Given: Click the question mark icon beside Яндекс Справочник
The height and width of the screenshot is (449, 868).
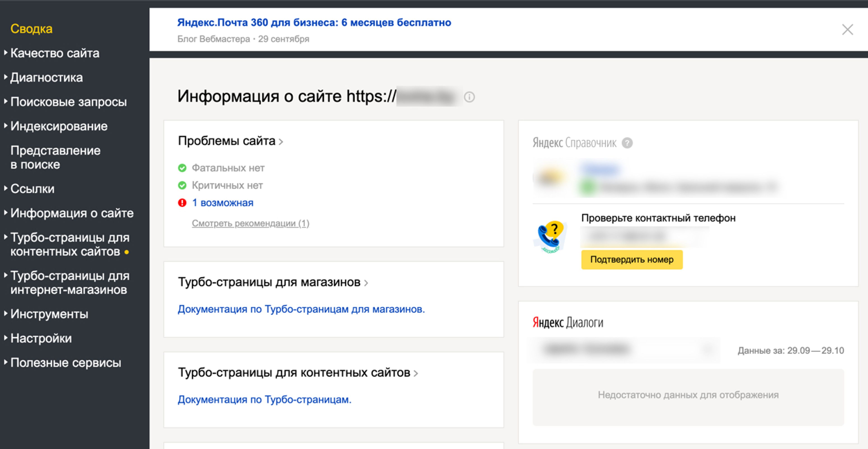Looking at the screenshot, I should [x=627, y=143].
